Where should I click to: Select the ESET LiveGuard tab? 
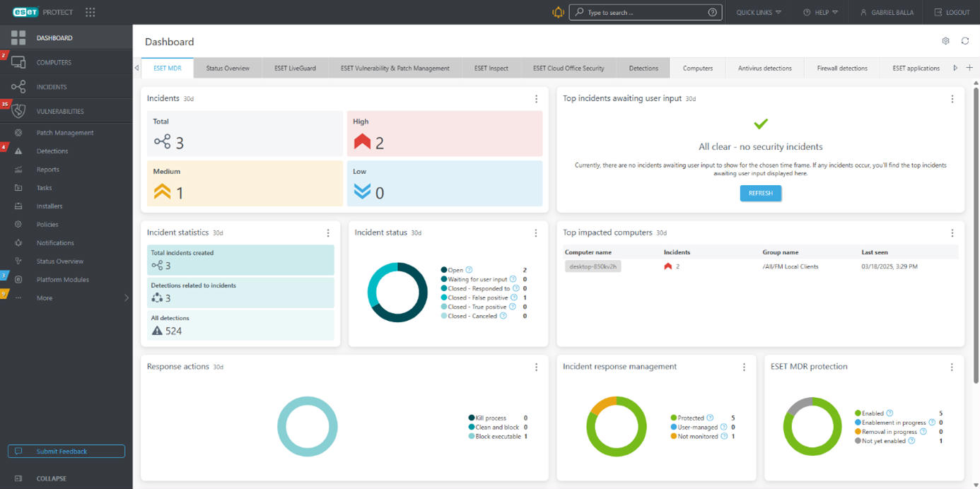point(295,69)
